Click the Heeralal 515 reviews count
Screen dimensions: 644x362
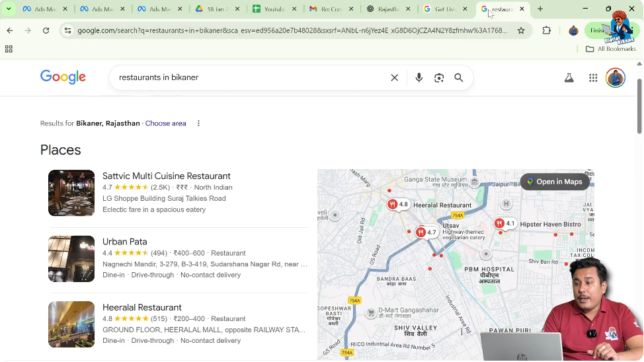coord(159,318)
